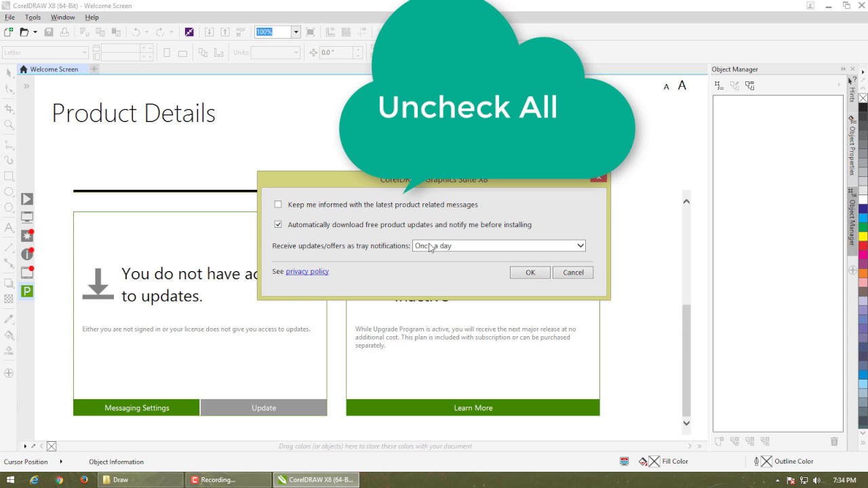Click New Layer icon at Object Manager bottom

[x=719, y=441]
